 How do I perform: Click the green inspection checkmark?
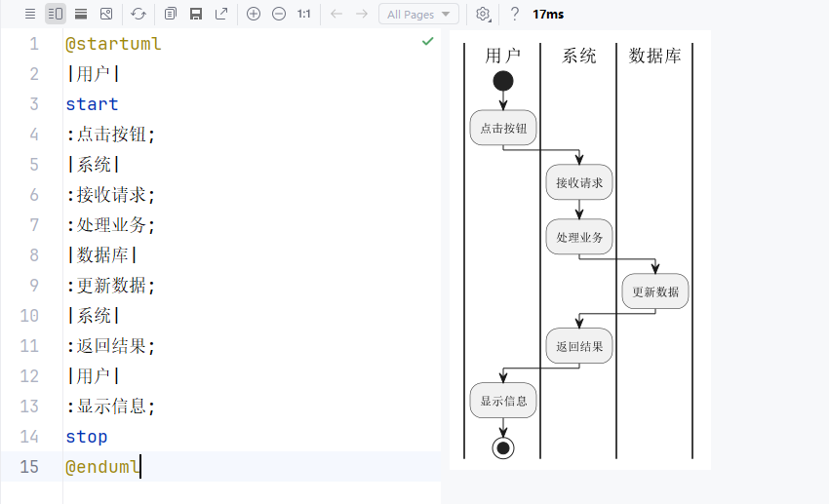[x=427, y=42]
